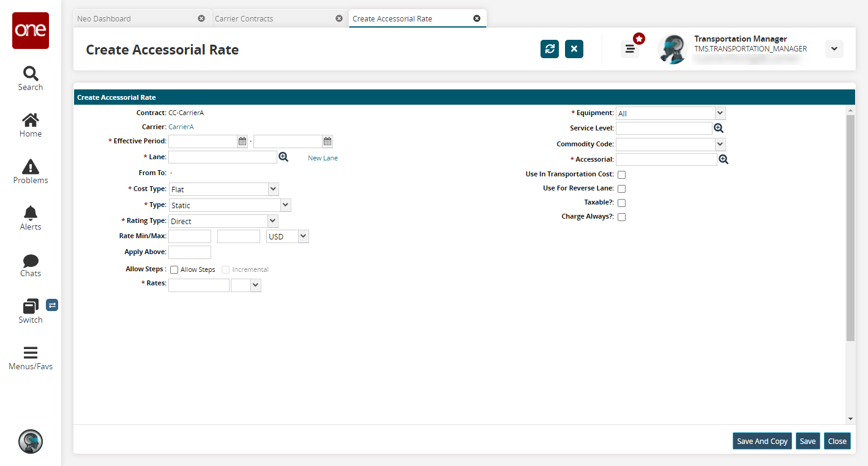
Task: Open Alerts from the left sidebar
Action: (30, 218)
